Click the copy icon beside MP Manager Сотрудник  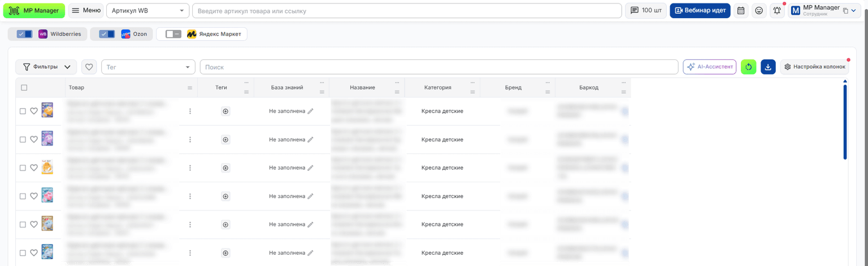coord(845,11)
